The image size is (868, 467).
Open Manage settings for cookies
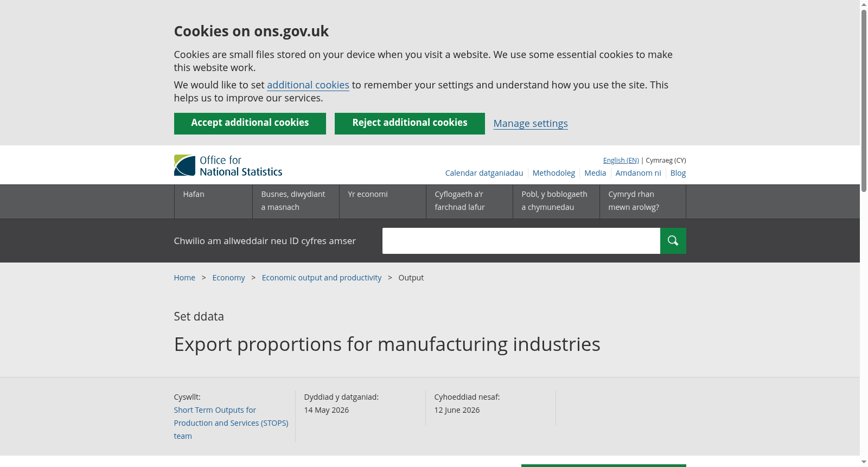531,124
